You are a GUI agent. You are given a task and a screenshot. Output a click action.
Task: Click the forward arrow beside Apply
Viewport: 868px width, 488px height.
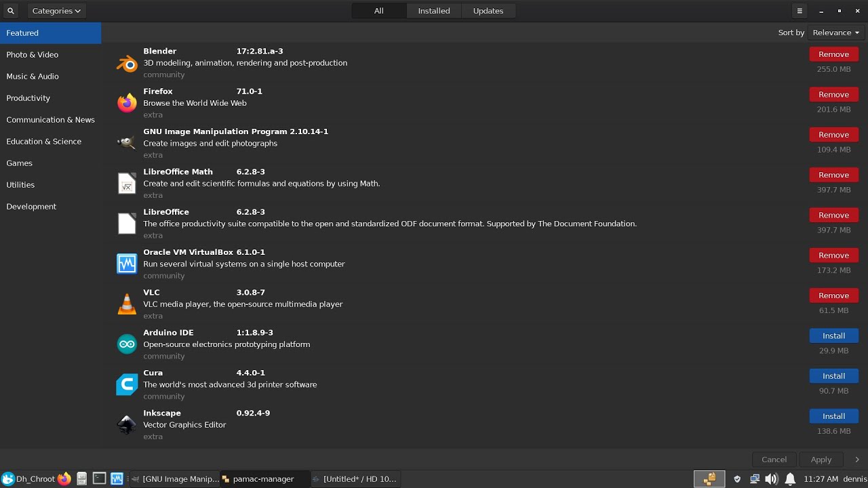coord(857,460)
